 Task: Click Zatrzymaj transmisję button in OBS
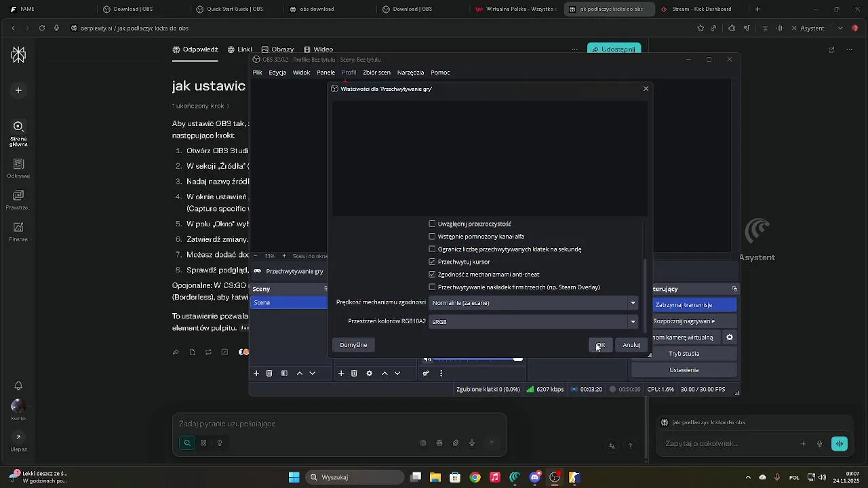click(684, 305)
